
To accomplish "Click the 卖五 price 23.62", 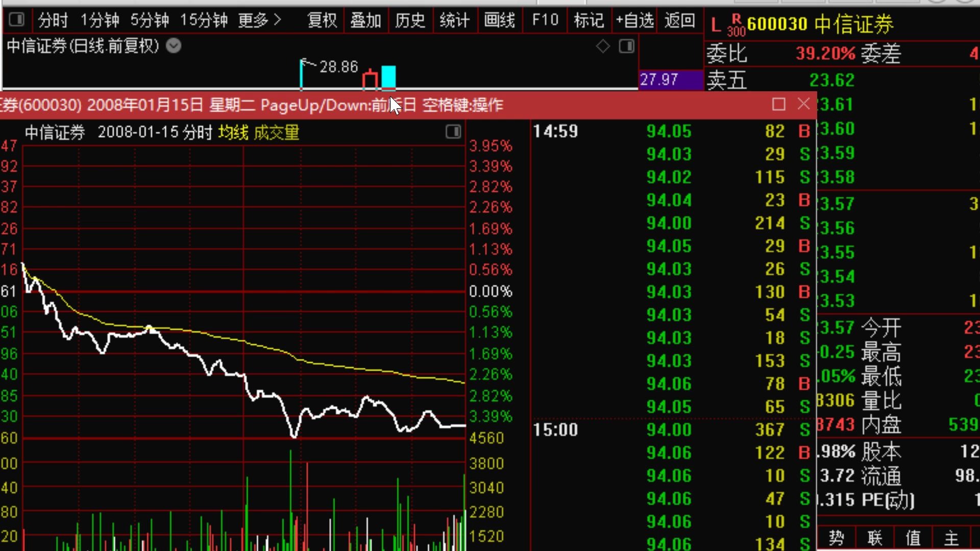I will tap(831, 81).
